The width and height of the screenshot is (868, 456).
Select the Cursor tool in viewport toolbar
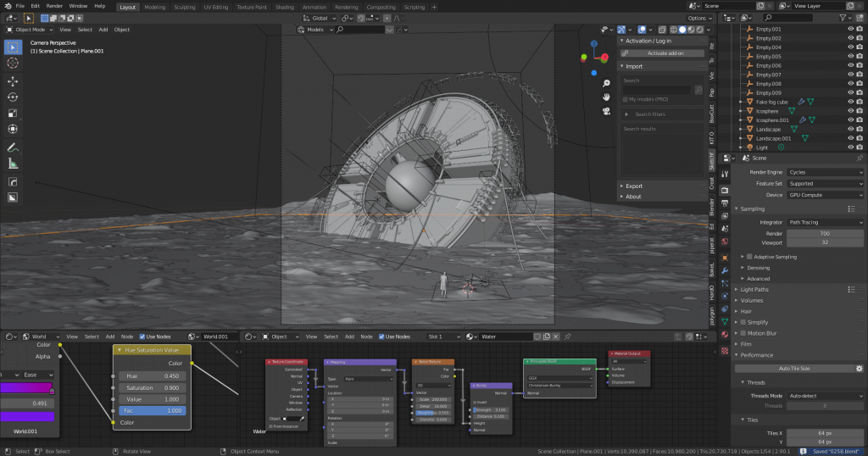click(12, 63)
